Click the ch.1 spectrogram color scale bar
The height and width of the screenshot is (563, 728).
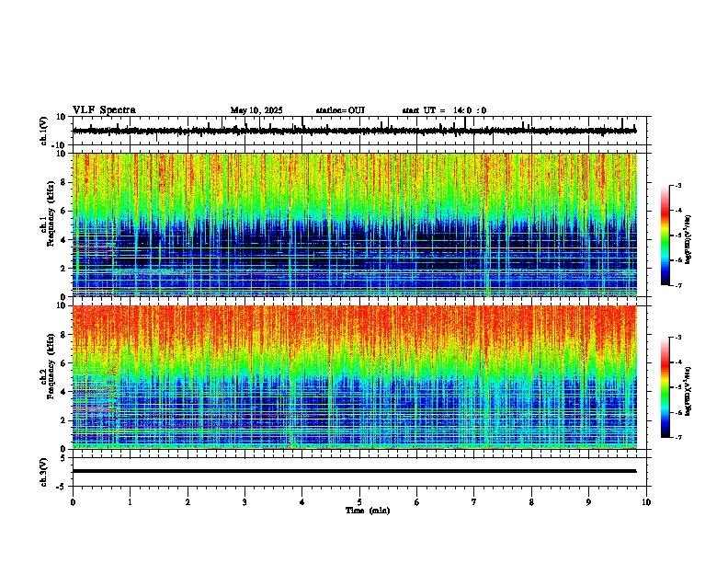coord(665,236)
